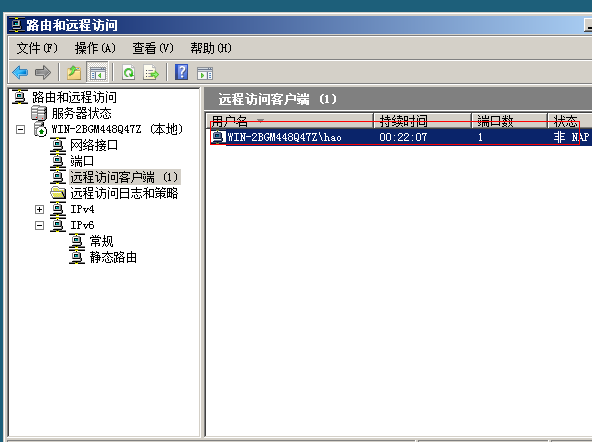The width and height of the screenshot is (592, 442).
Task: Sort by the 用户名 column header
Action: (x=289, y=121)
